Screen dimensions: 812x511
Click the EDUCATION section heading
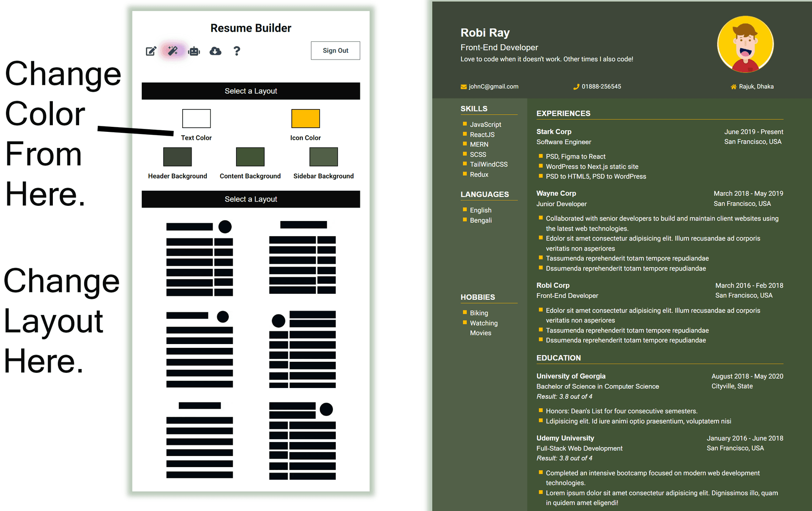558,358
